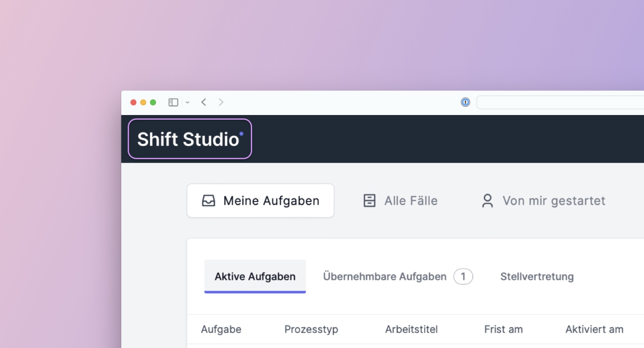
Task: Show Von mir gestartet cases
Action: (x=543, y=200)
